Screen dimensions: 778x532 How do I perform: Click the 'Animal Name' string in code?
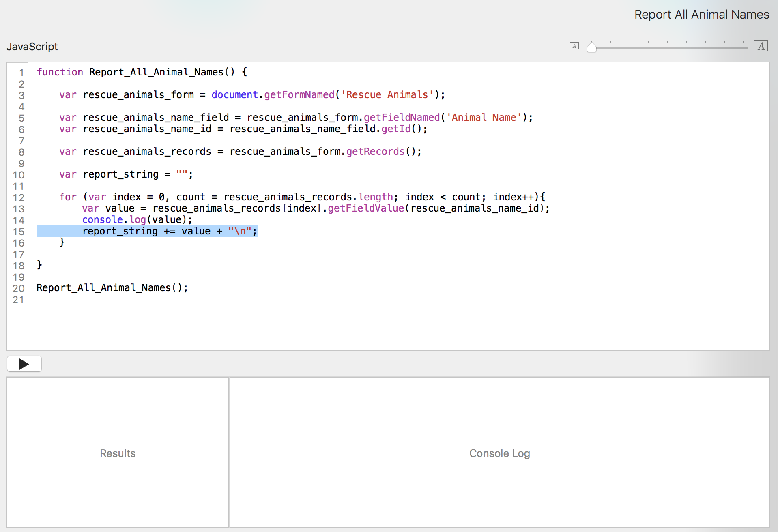pyautogui.click(x=484, y=118)
